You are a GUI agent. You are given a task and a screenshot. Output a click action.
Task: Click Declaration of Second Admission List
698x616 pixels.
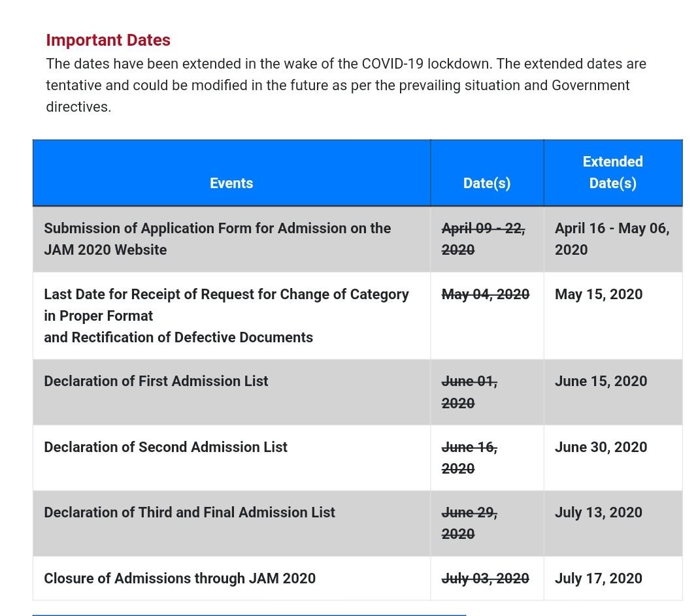165,447
